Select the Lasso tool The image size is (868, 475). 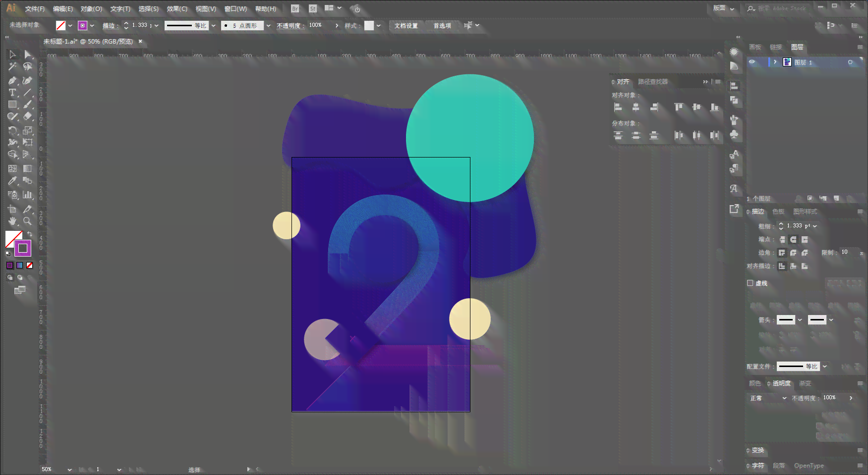coord(28,67)
